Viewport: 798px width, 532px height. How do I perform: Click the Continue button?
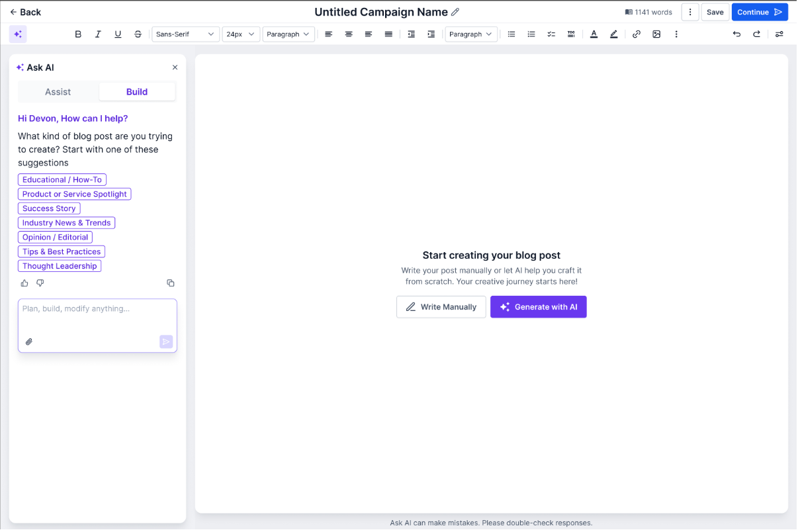(x=760, y=12)
